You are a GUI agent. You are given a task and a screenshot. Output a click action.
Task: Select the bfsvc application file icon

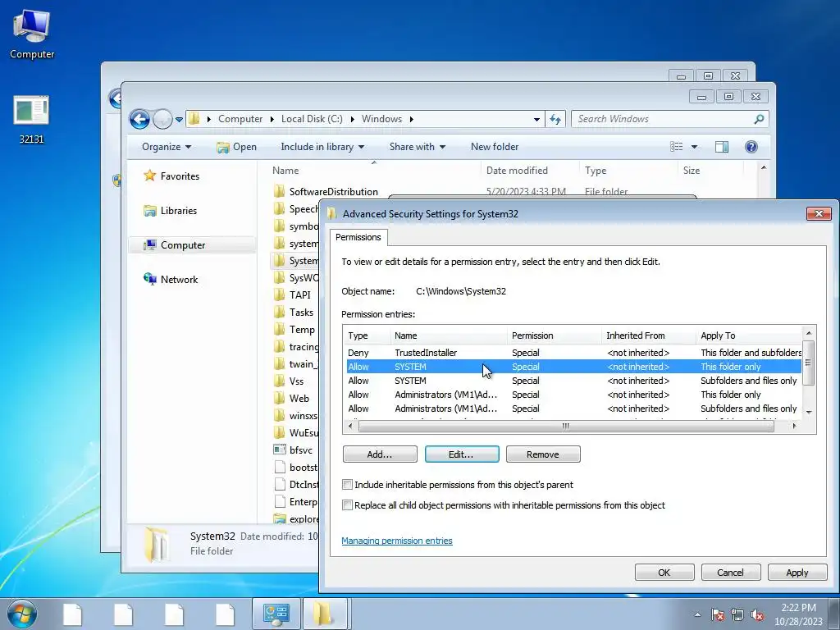tap(279, 450)
